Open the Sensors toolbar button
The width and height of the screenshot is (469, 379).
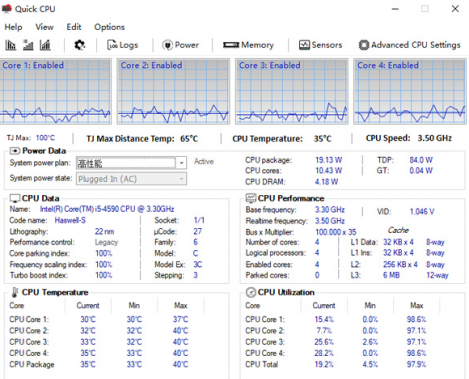[x=320, y=45]
